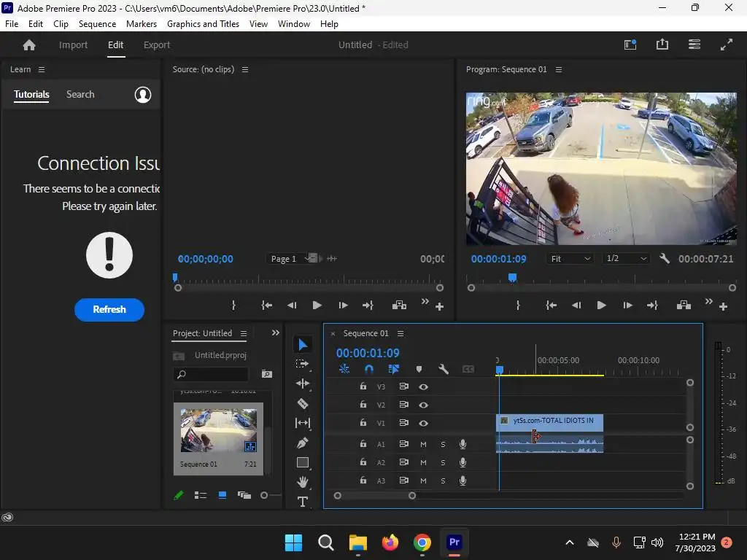This screenshot has height=560, width=747.
Task: Select the Pen tool
Action: tap(303, 443)
